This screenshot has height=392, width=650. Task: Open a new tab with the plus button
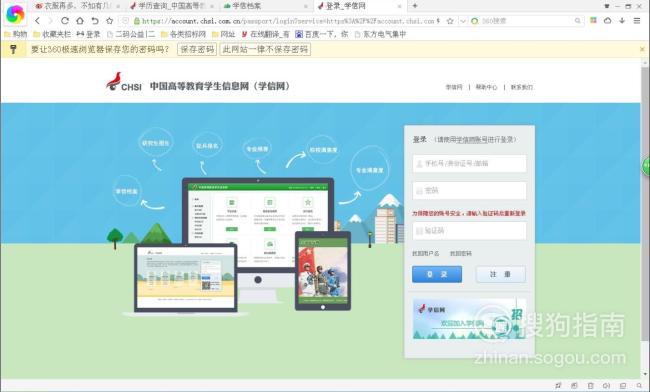coord(415,6)
